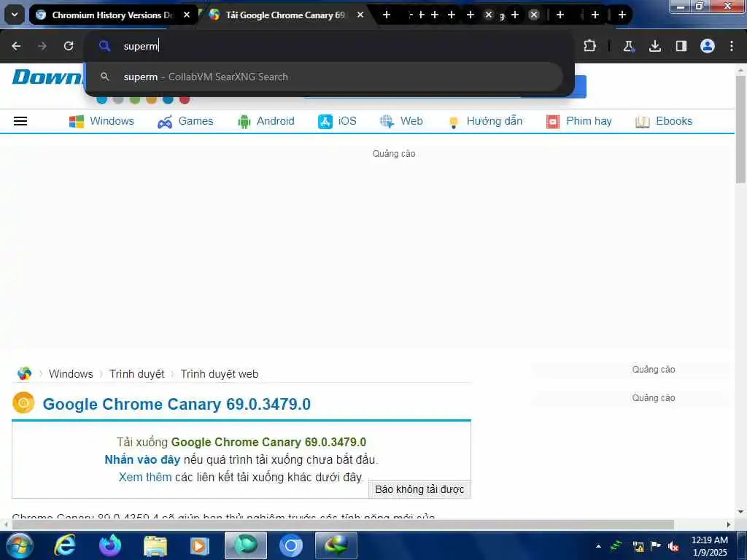
Task: Click the horizontal scrollbar right arrow
Action: [x=729, y=525]
